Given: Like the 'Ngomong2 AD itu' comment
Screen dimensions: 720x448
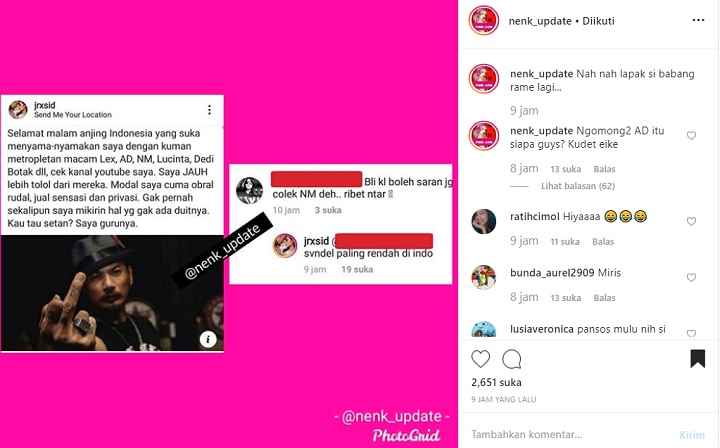Looking at the screenshot, I should coord(691,135).
